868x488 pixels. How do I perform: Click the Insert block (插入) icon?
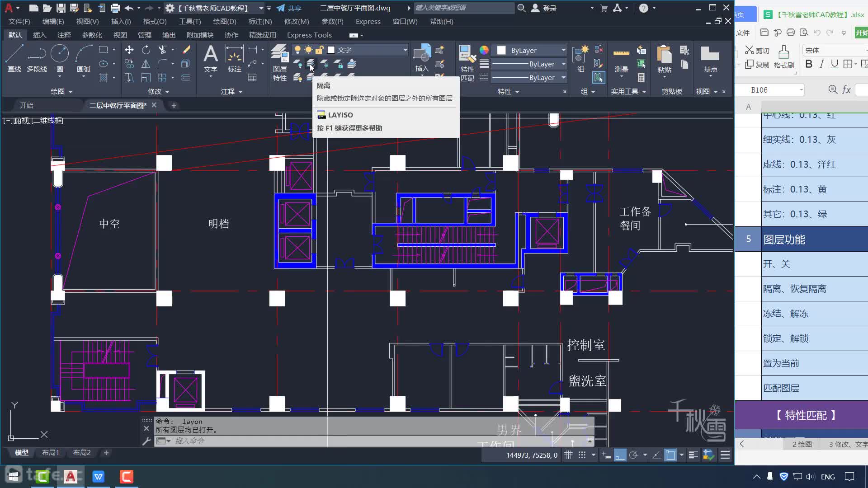pos(422,58)
